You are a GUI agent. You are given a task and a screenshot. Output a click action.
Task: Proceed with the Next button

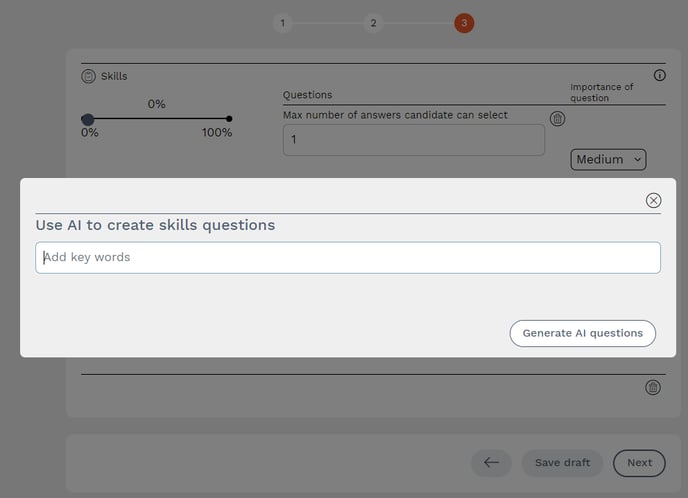[x=639, y=462]
